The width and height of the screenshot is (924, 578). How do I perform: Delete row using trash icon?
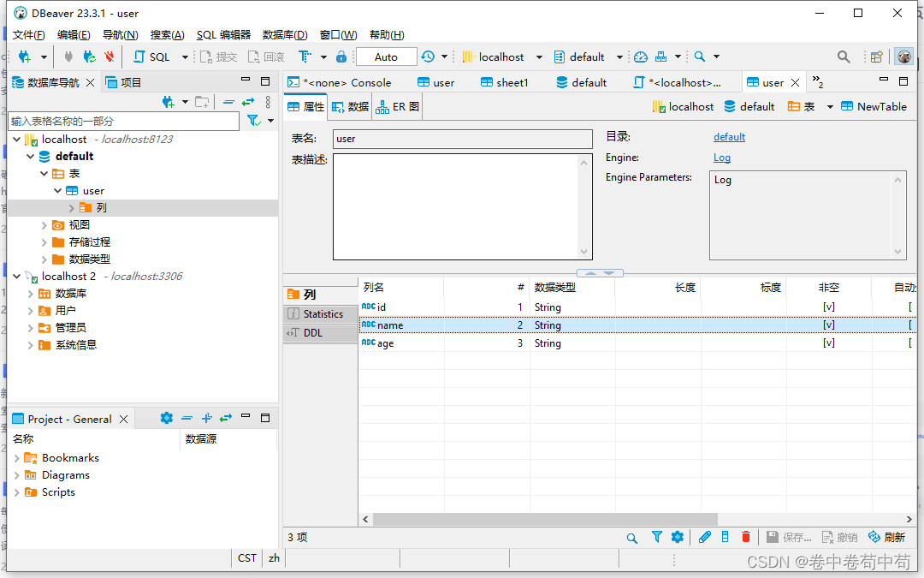pyautogui.click(x=745, y=537)
